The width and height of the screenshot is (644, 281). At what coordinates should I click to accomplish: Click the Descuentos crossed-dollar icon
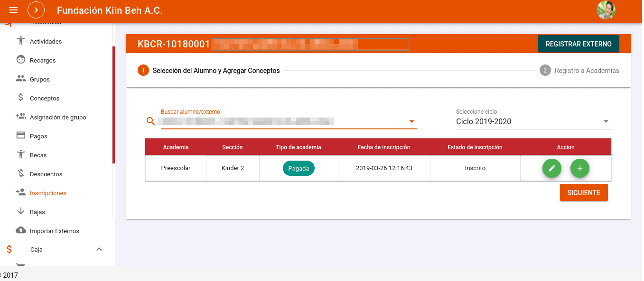tap(20, 174)
